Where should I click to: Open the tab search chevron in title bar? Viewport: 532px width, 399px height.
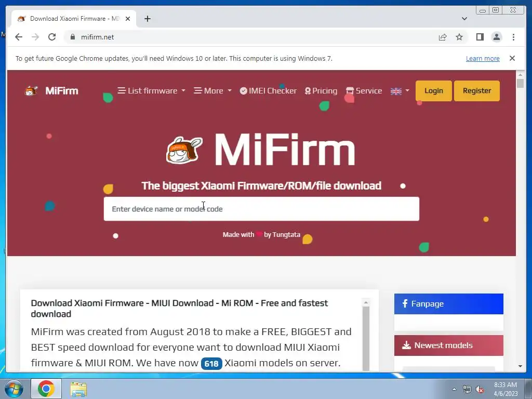pos(464,19)
